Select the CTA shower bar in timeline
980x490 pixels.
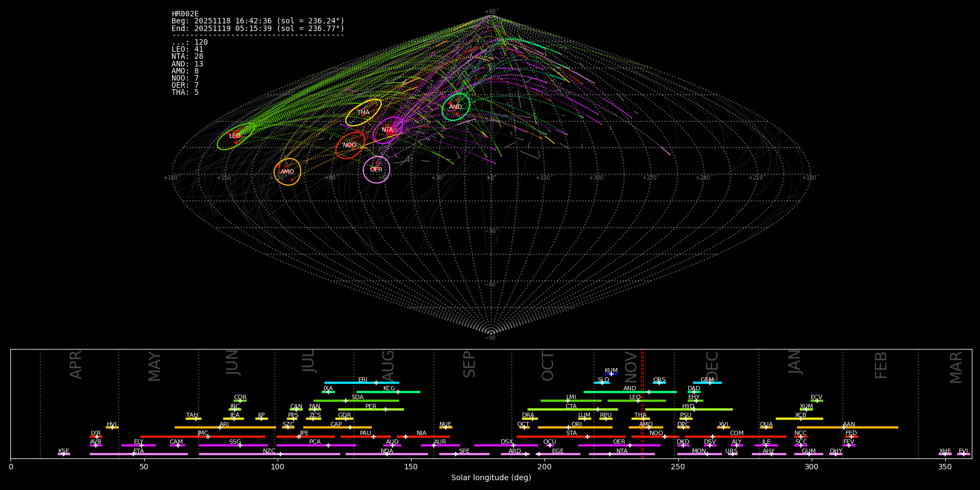tap(573, 409)
